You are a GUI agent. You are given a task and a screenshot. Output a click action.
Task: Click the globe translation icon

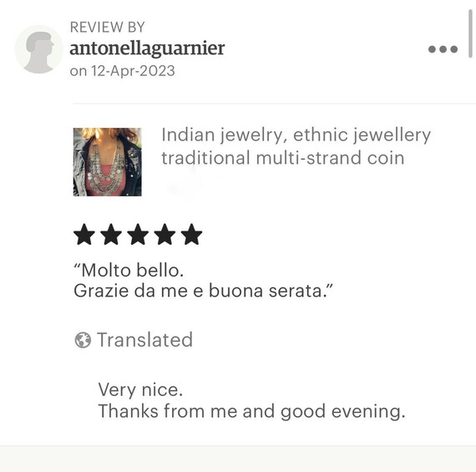83,340
